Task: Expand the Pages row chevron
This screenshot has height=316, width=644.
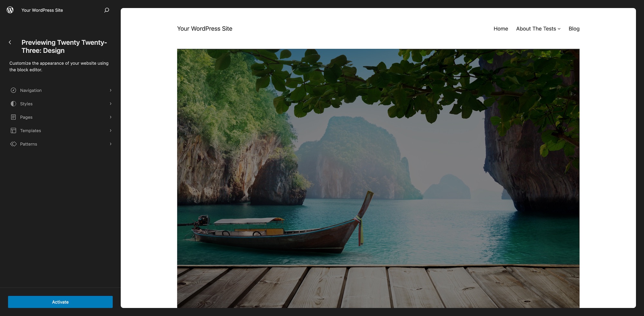Action: tap(110, 117)
